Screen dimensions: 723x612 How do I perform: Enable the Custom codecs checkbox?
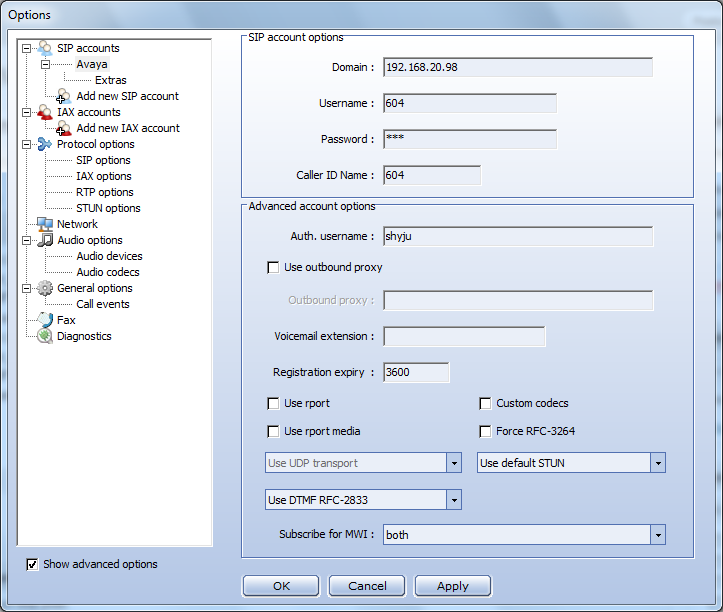(x=485, y=404)
